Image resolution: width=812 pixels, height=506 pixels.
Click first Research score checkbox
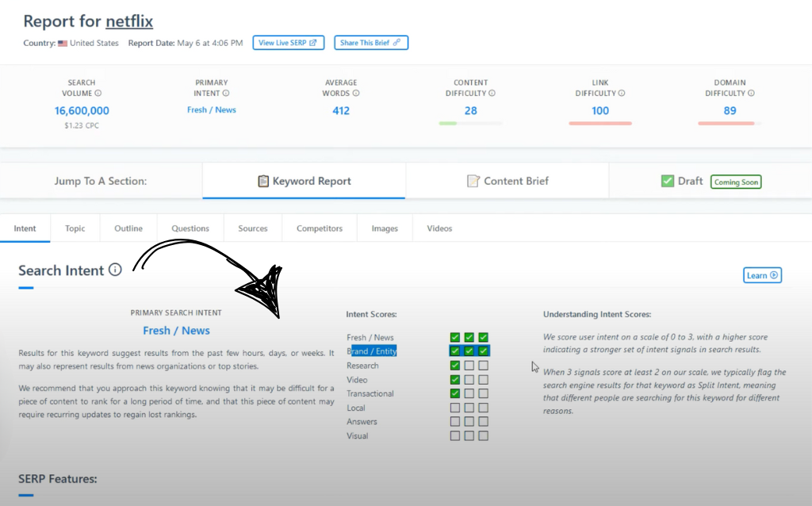point(454,366)
